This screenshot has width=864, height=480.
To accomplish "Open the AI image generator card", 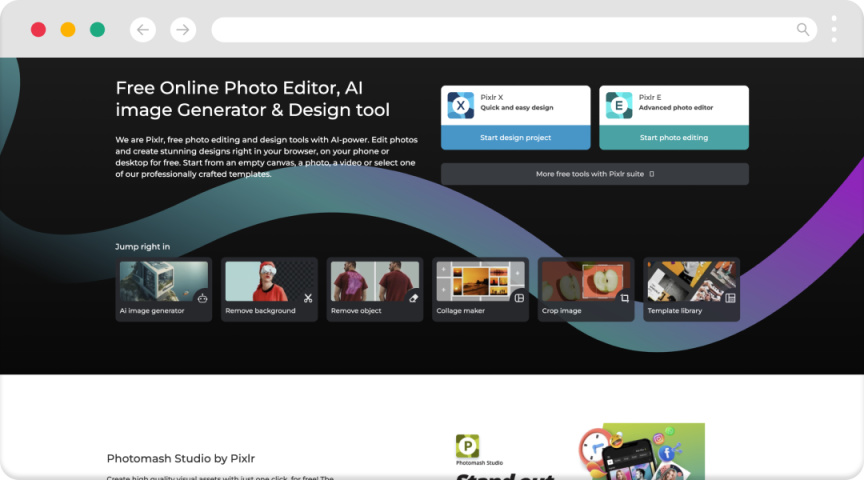I will coord(164,289).
